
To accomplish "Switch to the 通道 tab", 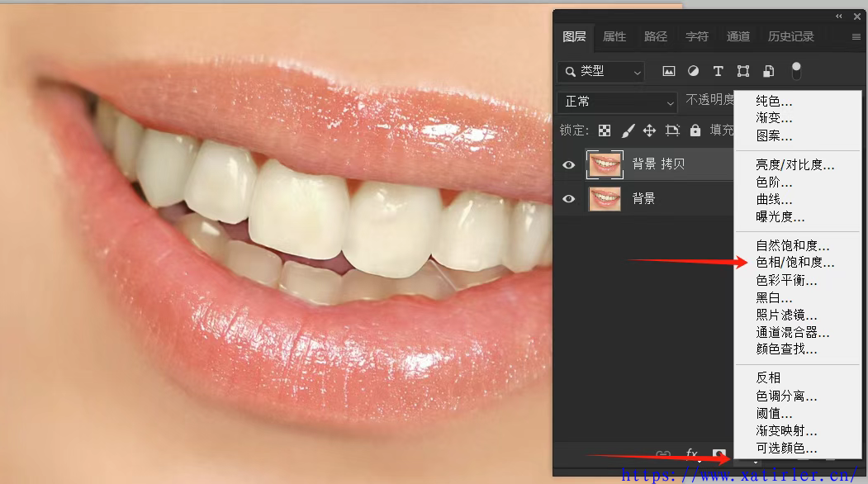I will pyautogui.click(x=738, y=36).
